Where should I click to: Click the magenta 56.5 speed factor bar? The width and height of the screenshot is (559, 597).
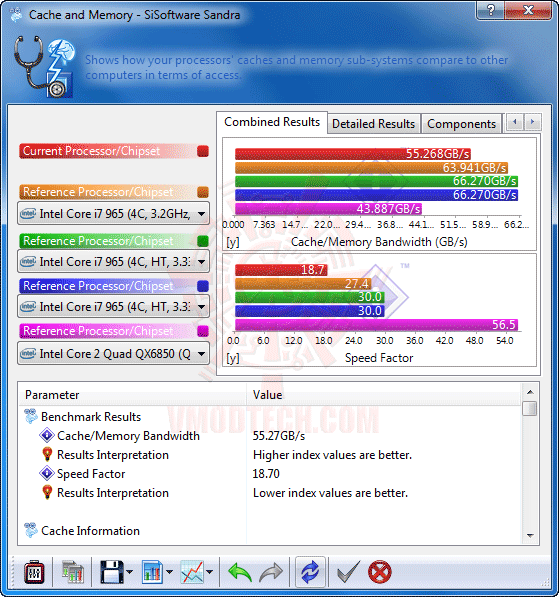tap(376, 325)
